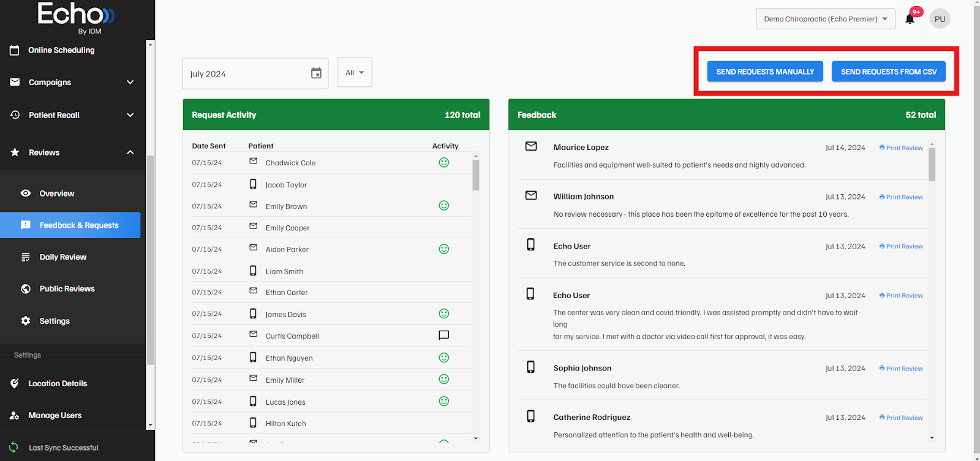Open Feedback & Requests page
Viewport: 980px width, 461px height.
tap(70, 225)
